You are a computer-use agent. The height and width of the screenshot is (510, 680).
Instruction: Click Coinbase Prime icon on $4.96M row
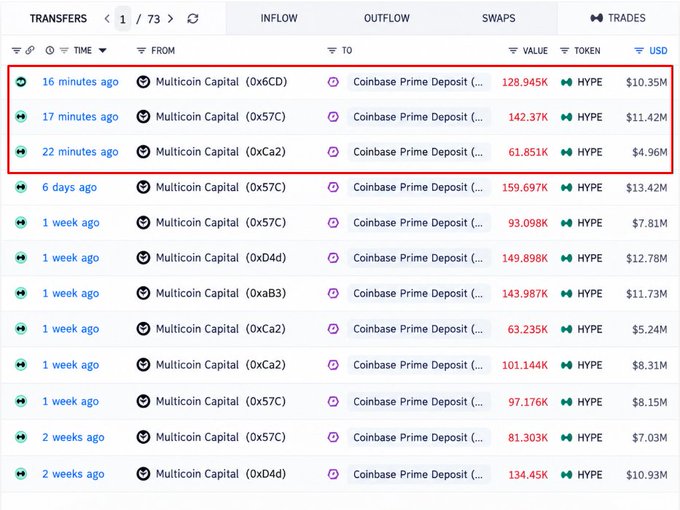[333, 152]
